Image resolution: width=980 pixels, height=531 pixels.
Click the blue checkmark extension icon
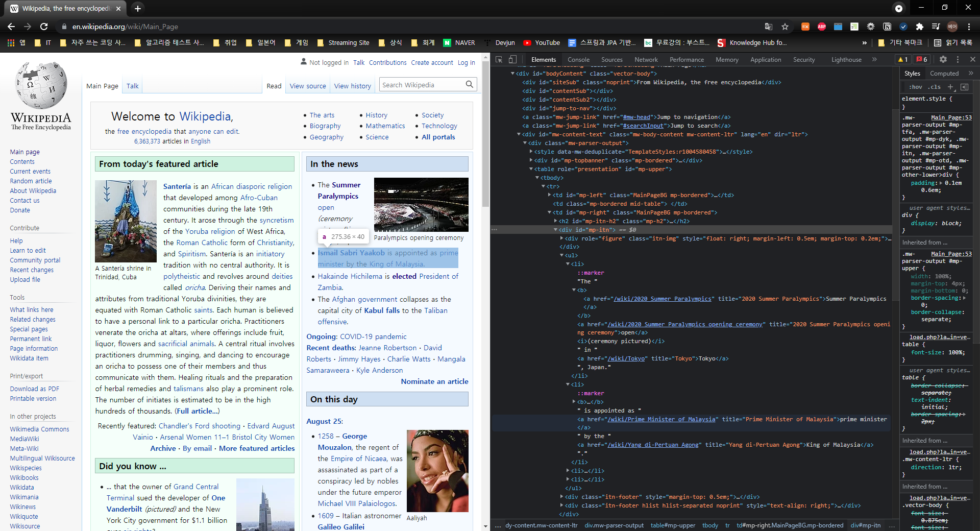click(903, 27)
